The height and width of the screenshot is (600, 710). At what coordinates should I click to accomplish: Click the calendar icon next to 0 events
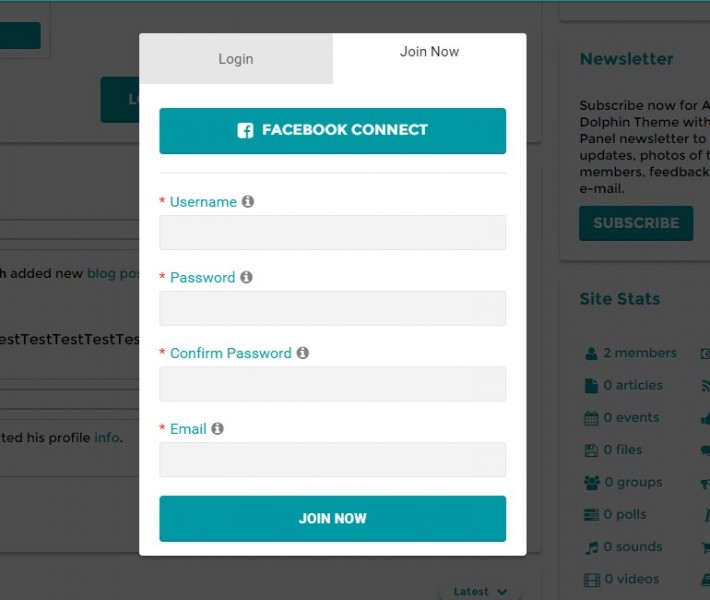tap(591, 418)
